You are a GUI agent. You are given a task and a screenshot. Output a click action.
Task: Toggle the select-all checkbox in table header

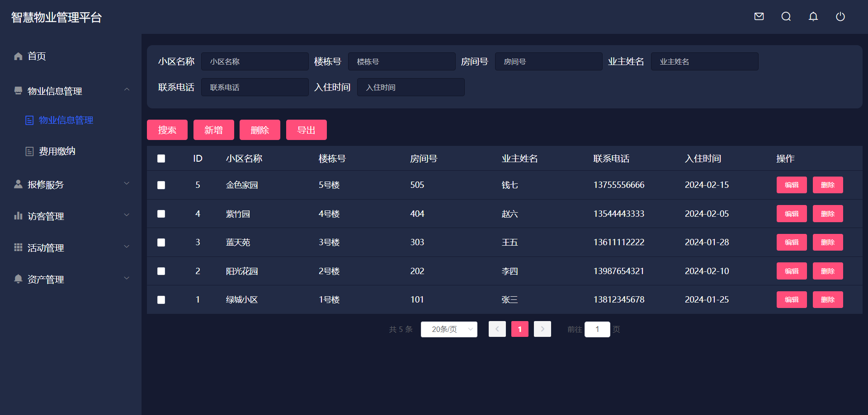pyautogui.click(x=161, y=159)
